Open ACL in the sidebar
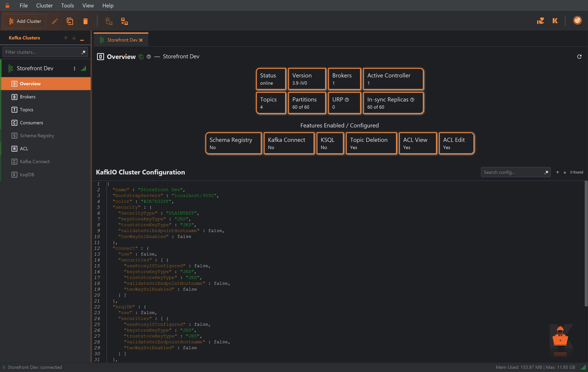The image size is (588, 372). (46, 148)
